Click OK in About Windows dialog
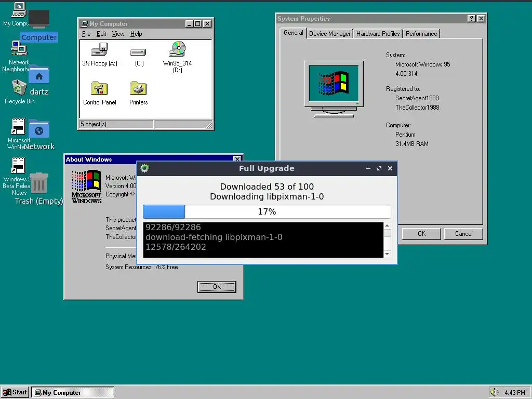Viewport: 532px width, 399px height. 217,287
